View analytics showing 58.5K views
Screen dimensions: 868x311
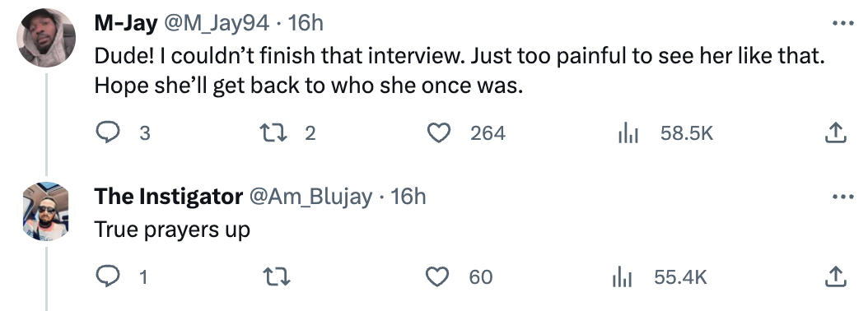[665, 132]
